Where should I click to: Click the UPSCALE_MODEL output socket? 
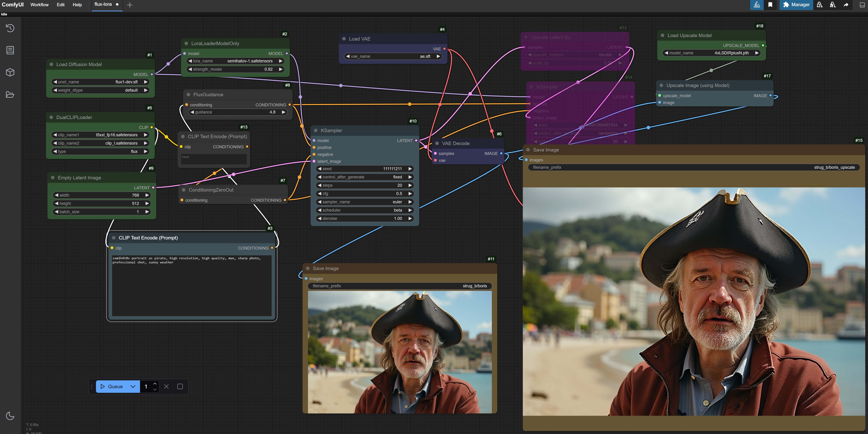(763, 46)
